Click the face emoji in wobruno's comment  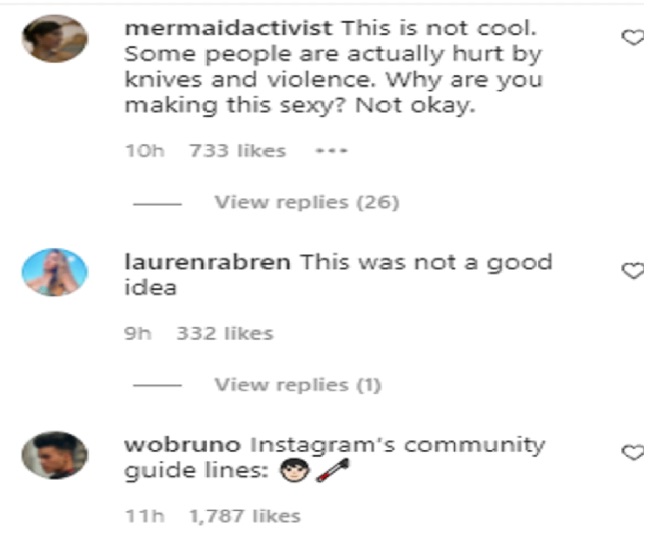[x=294, y=470]
